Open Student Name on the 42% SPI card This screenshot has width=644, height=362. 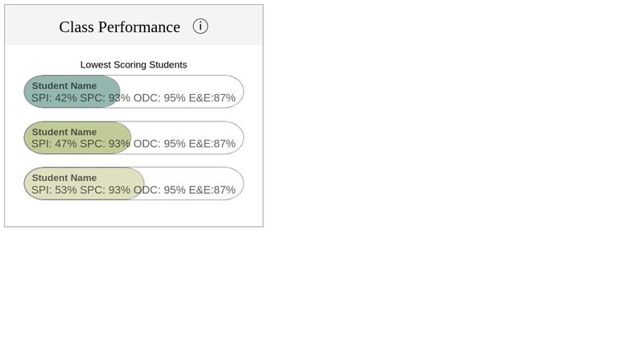pos(64,86)
